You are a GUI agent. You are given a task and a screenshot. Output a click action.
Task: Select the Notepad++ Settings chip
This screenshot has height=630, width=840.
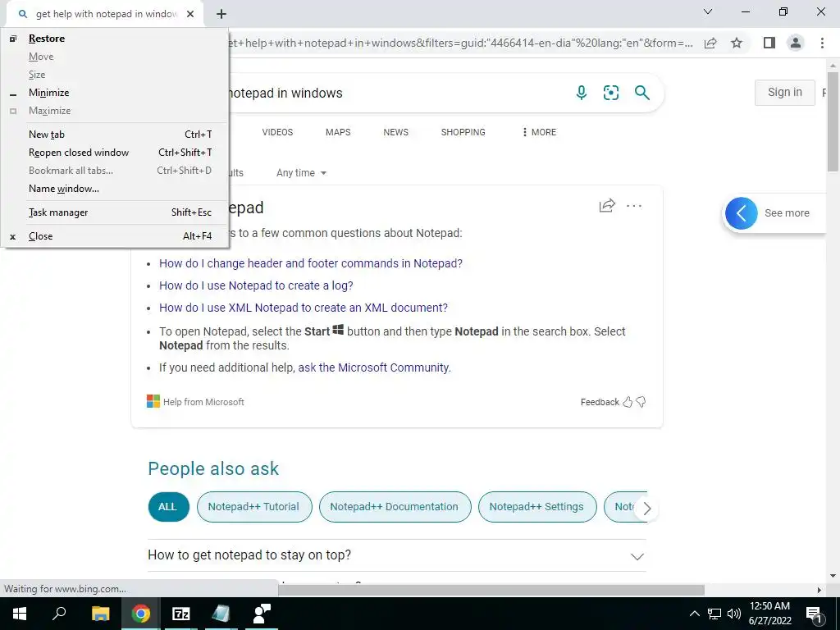coord(536,507)
